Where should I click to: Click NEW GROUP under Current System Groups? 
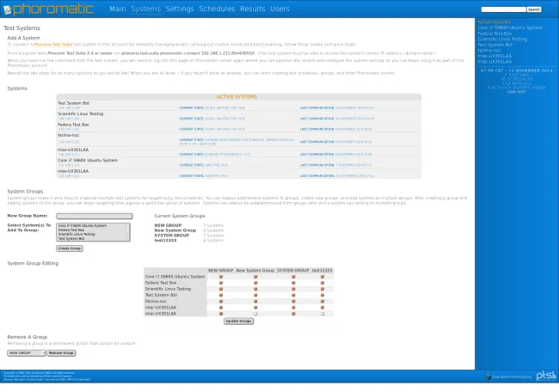click(168, 225)
